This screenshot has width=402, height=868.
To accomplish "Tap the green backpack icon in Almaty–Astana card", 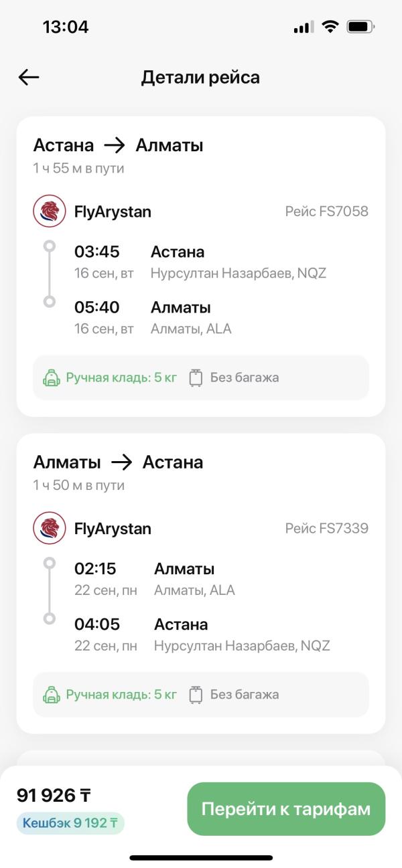I will pyautogui.click(x=51, y=694).
